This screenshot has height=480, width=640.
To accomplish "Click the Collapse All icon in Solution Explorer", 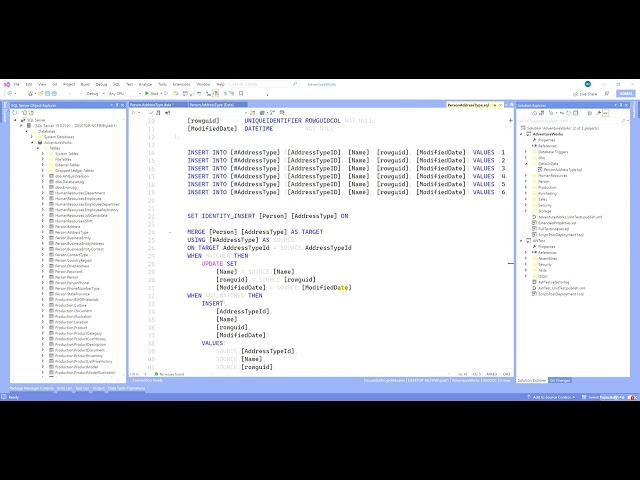I will click(x=576, y=113).
